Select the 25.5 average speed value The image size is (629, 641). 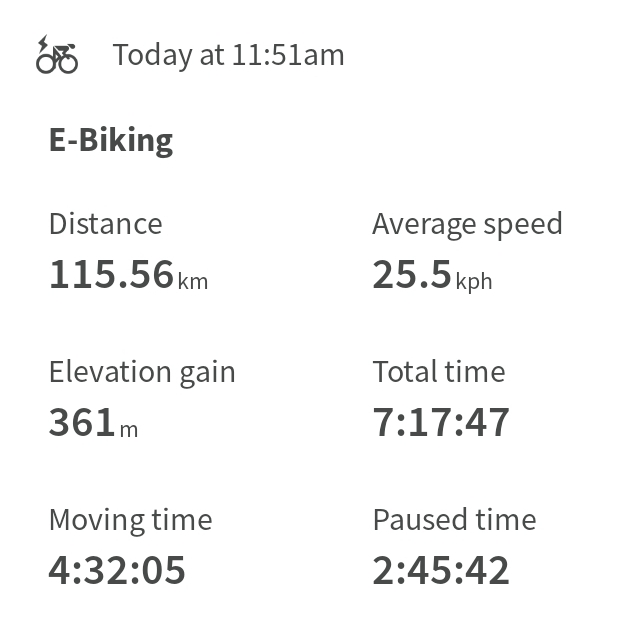[412, 274]
